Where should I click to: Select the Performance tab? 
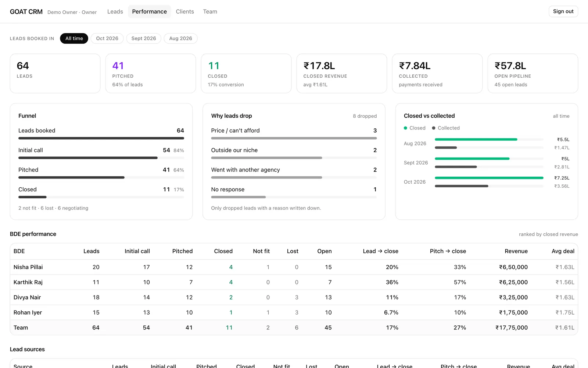pyautogui.click(x=149, y=11)
